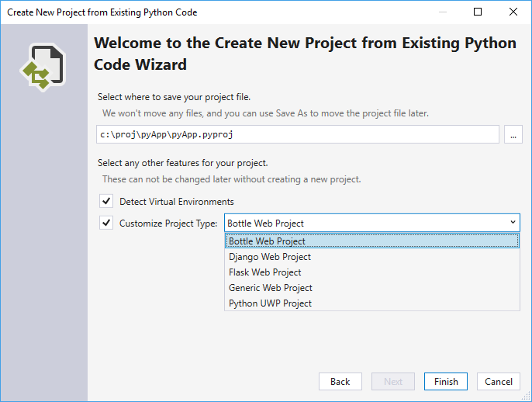532x402 pixels.
Task: Click the Detect Virtual Environments label
Action: click(x=177, y=202)
